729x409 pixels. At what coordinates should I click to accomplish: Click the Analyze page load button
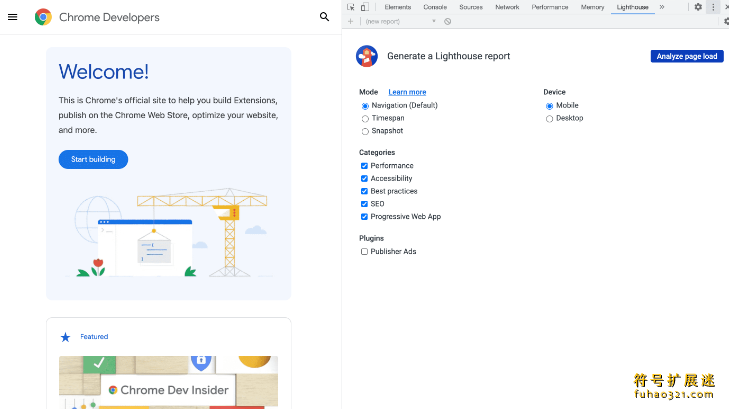pos(687,56)
